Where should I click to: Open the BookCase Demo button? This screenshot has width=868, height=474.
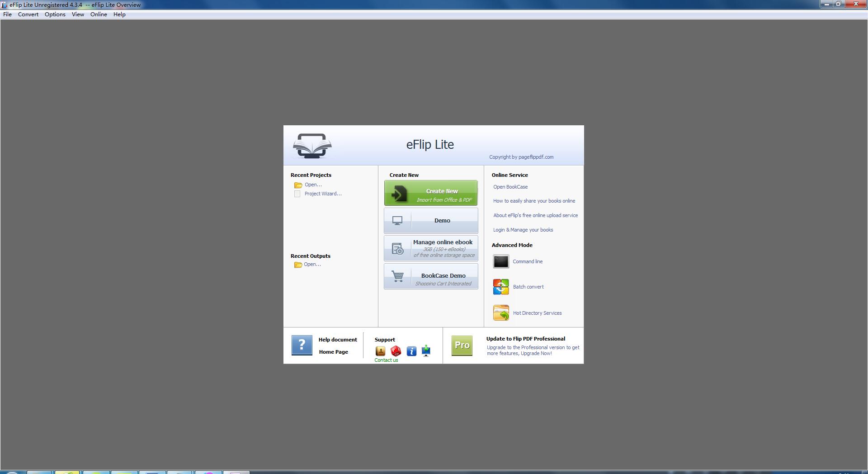pos(431,276)
